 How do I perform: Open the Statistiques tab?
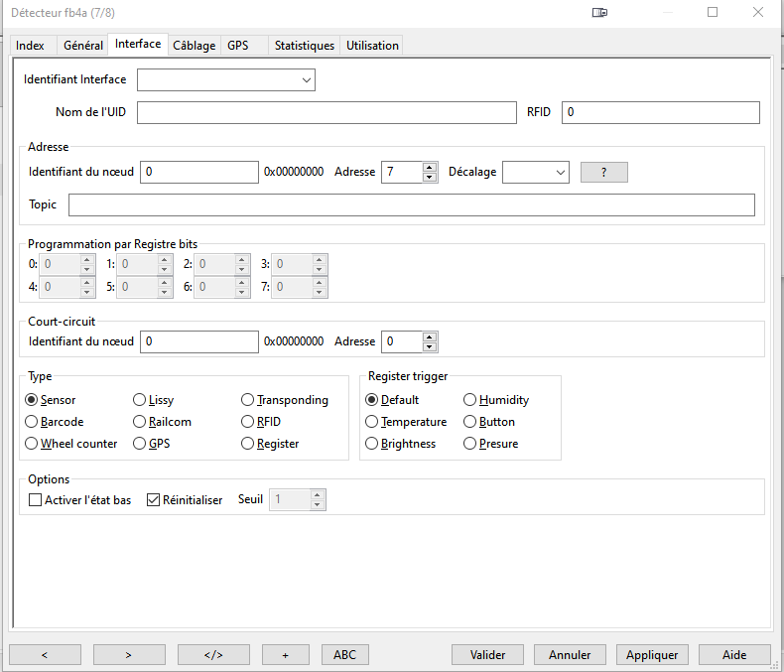304,46
